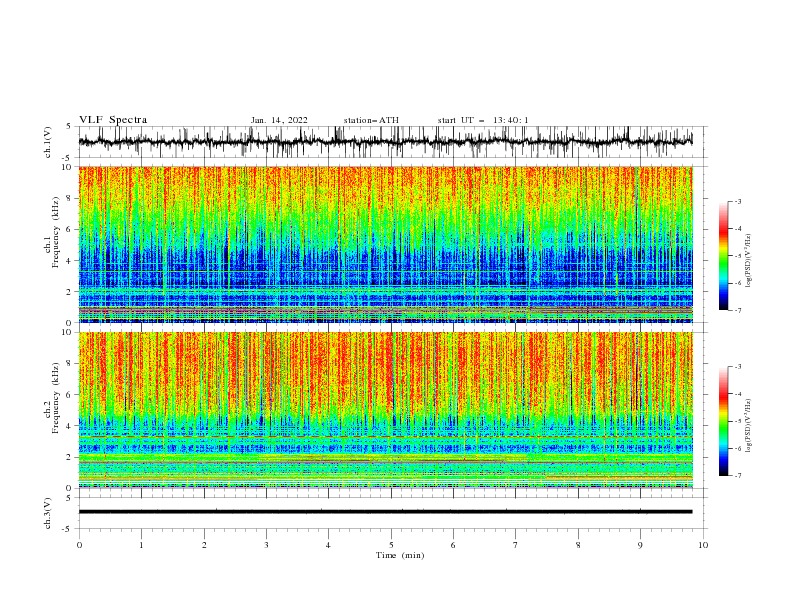Image resolution: width=792 pixels, height=612 pixels.
Task: Click the "ch.1(V)" waveform axis label
Action: [x=48, y=142]
